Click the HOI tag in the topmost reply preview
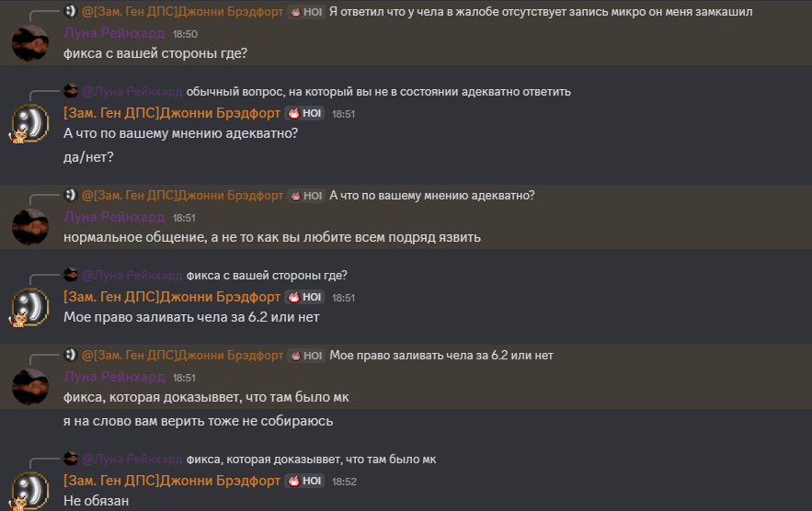Viewport: 812px width, 511px height. [305, 12]
